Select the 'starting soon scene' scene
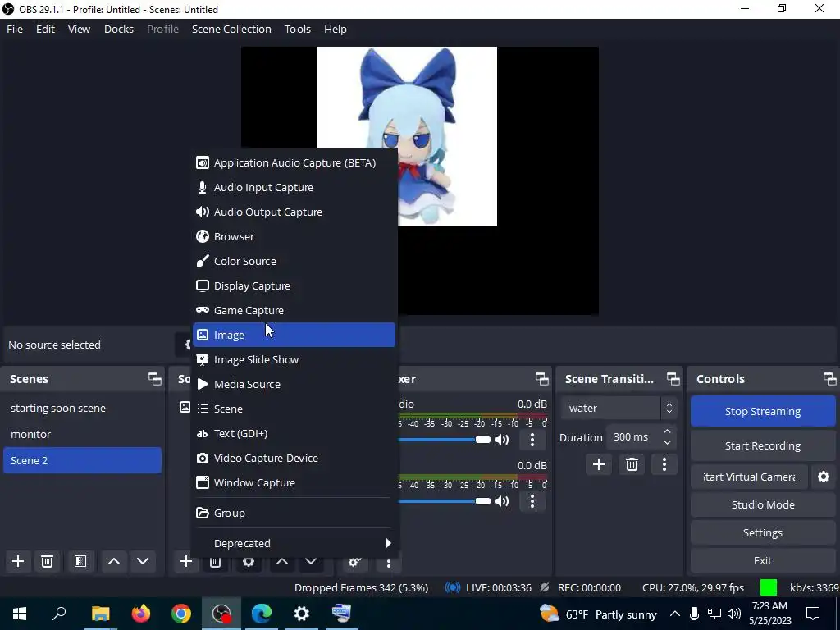The image size is (840, 630). (82, 409)
